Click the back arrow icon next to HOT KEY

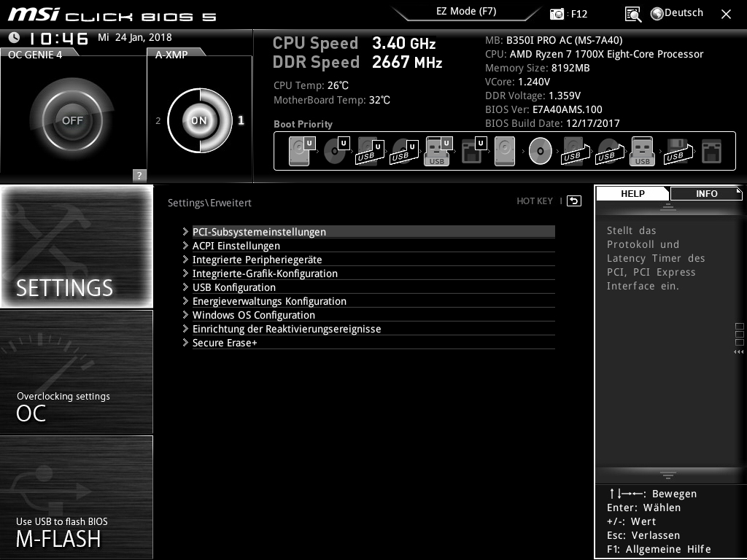coord(574,201)
